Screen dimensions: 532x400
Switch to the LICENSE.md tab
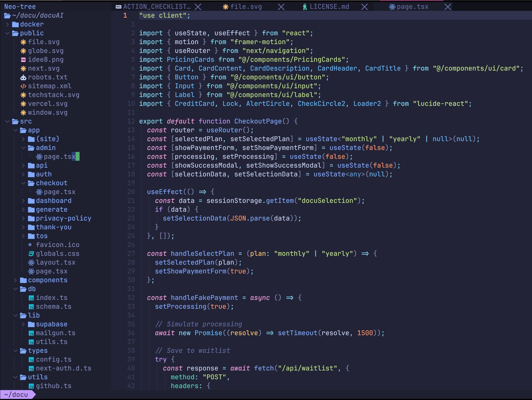(330, 6)
